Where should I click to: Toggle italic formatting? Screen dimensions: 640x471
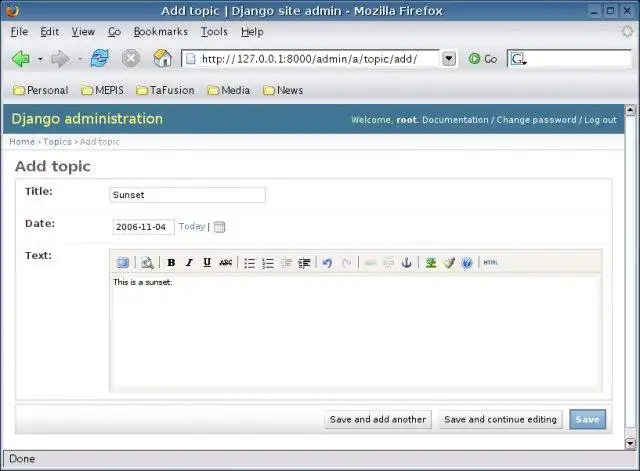[x=189, y=262]
